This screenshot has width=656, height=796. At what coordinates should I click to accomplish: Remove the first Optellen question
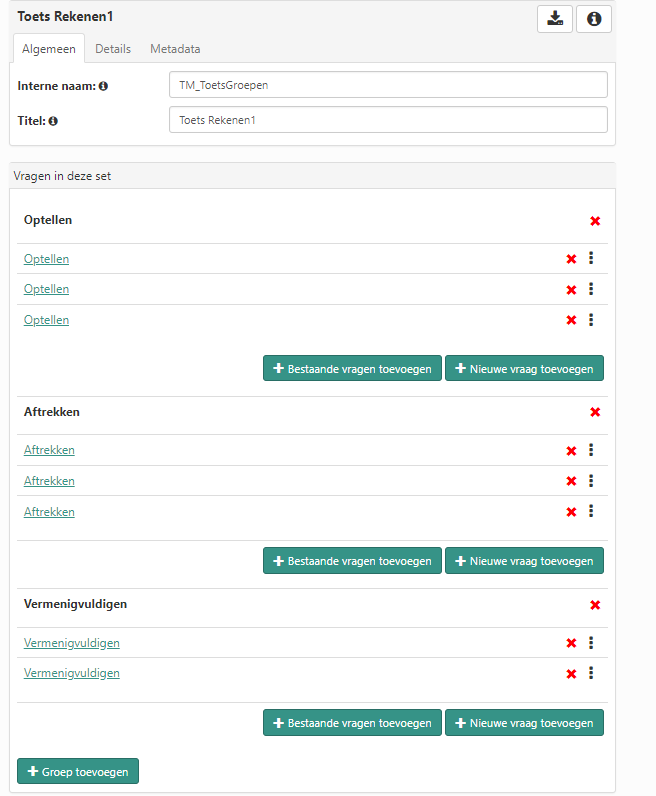click(571, 259)
